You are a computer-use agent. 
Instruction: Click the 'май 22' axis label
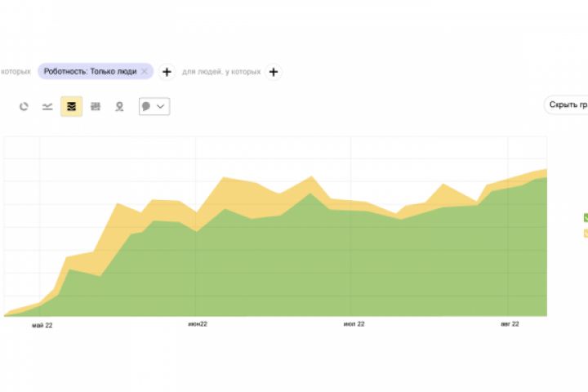[42, 325]
